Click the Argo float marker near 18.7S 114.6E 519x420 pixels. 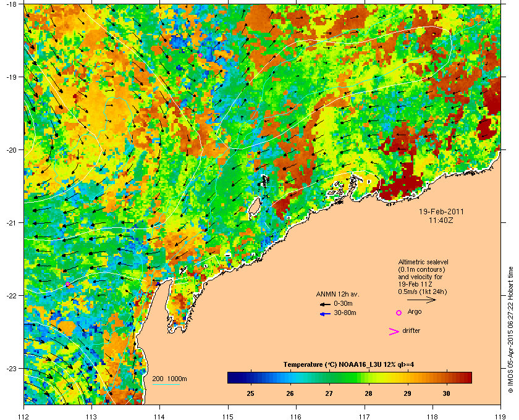pyautogui.click(x=200, y=55)
